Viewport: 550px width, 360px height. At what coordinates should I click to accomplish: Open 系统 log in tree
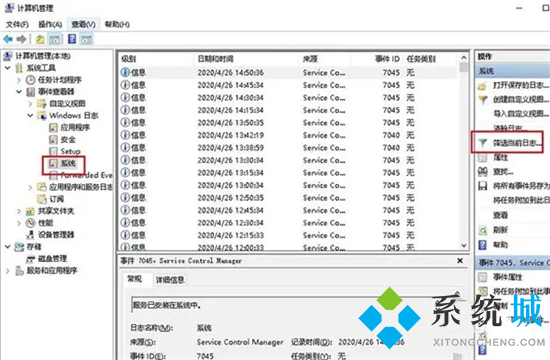pos(68,163)
